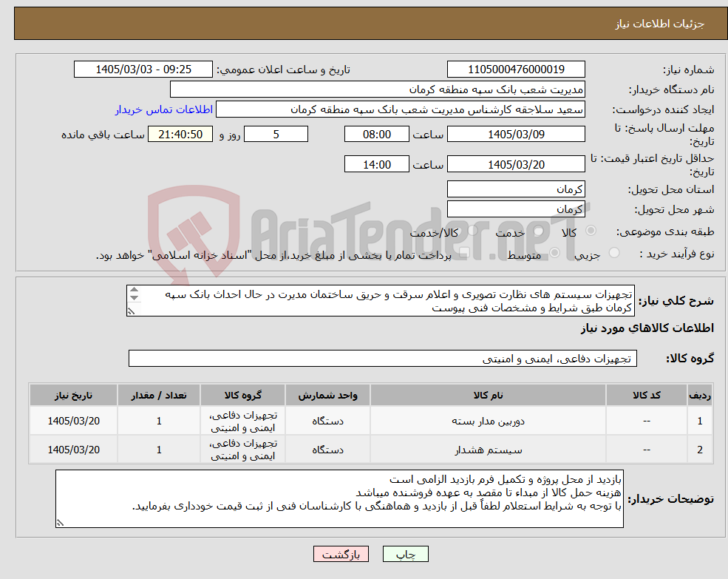Screen dimensions: 728x579
Task: Toggle the Islamic treasury payment checkbox
Action: 464,253
